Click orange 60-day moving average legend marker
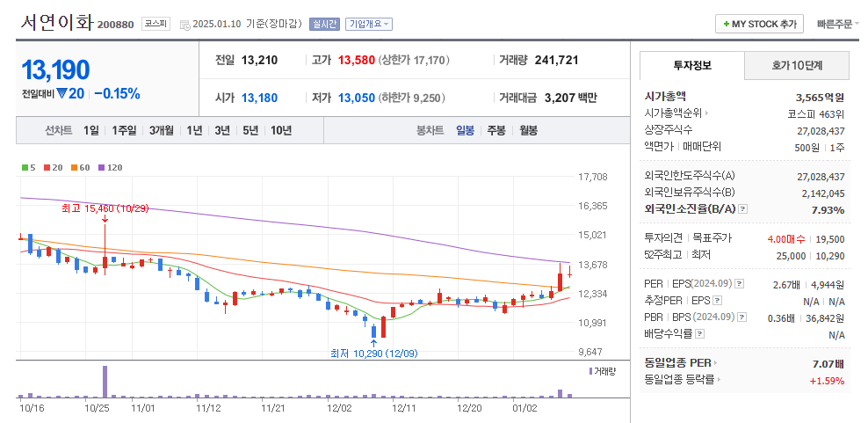Viewport: 868px width, 423px height. (74, 167)
